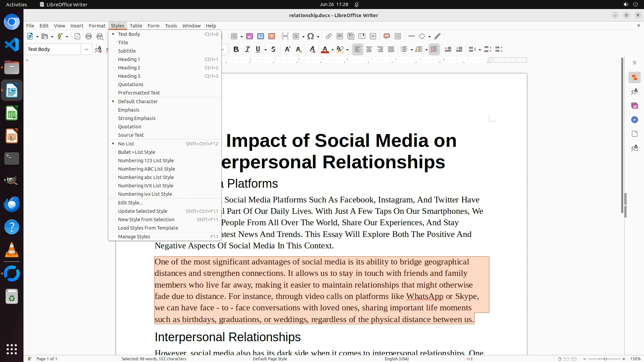Image resolution: width=644 pixels, height=362 pixels.
Task: Choose Heading 2 from the Styles menu
Action: coord(129,68)
